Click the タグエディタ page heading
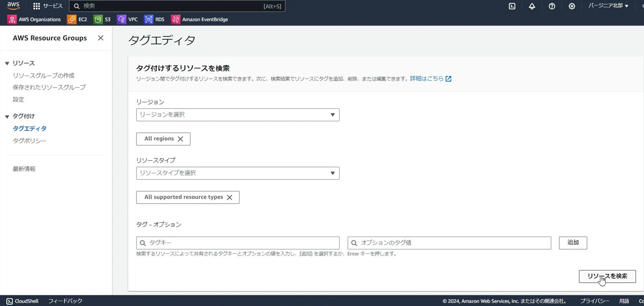644x306 pixels. [x=162, y=40]
